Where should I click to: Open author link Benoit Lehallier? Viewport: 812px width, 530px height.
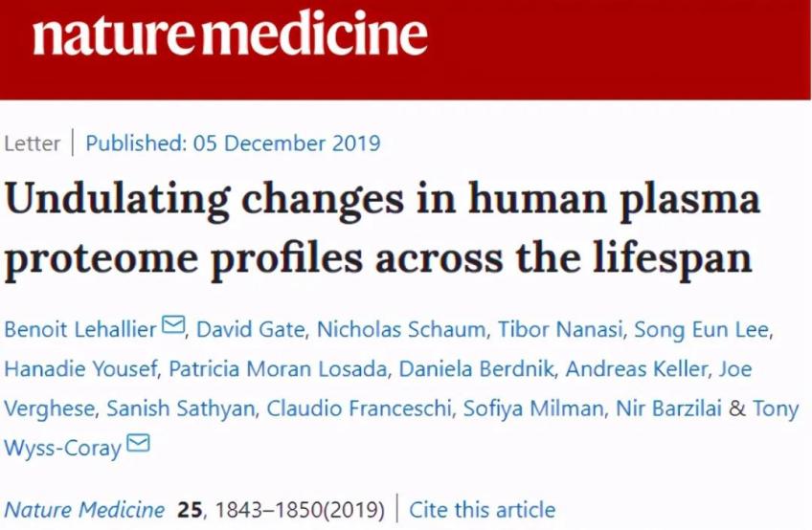[80, 329]
